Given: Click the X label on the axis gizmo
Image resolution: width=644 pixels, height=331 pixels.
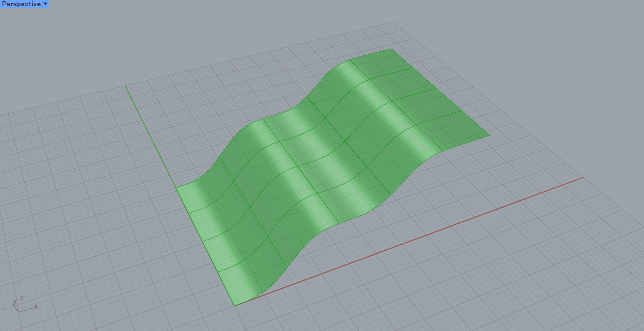Looking at the screenshot, I should pos(36,306).
